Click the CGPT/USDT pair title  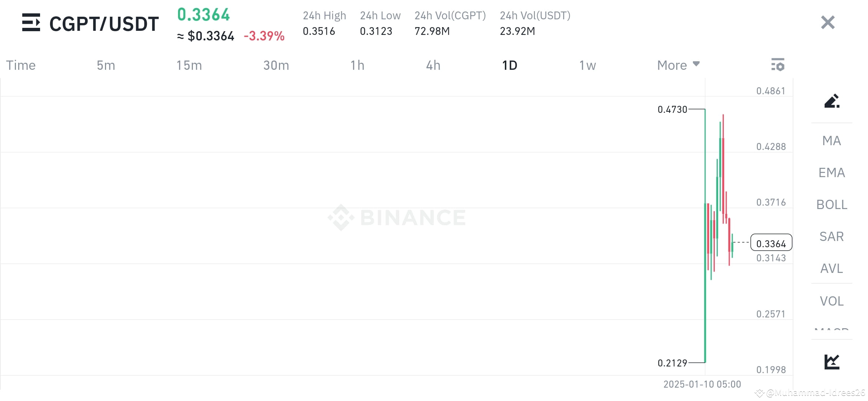coord(103,23)
